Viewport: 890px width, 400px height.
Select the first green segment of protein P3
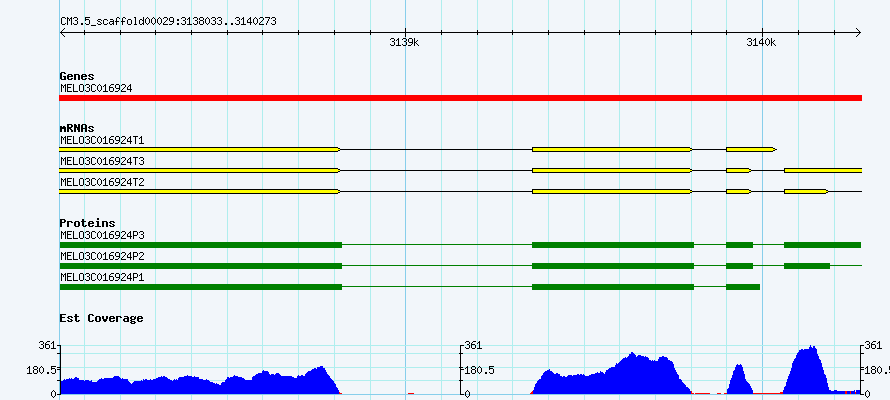(201, 245)
